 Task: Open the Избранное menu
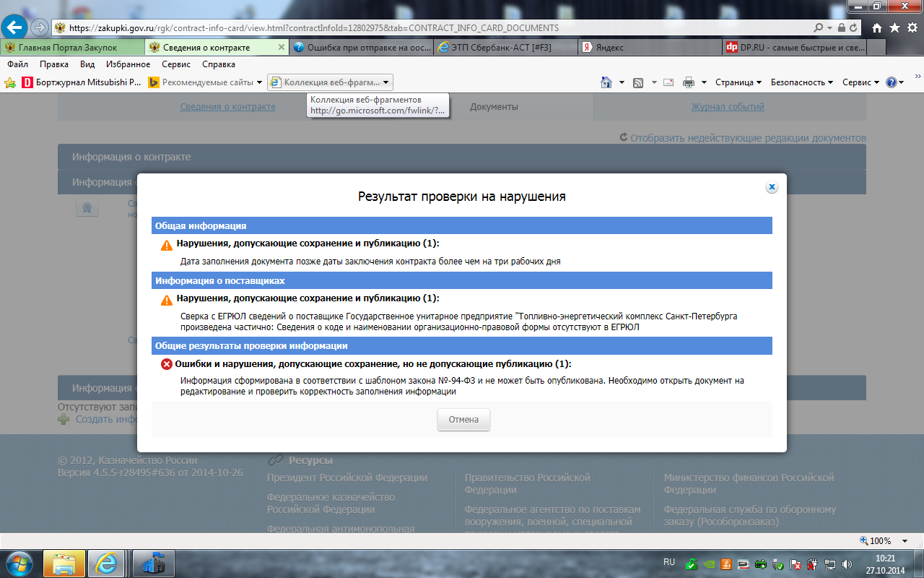point(128,64)
